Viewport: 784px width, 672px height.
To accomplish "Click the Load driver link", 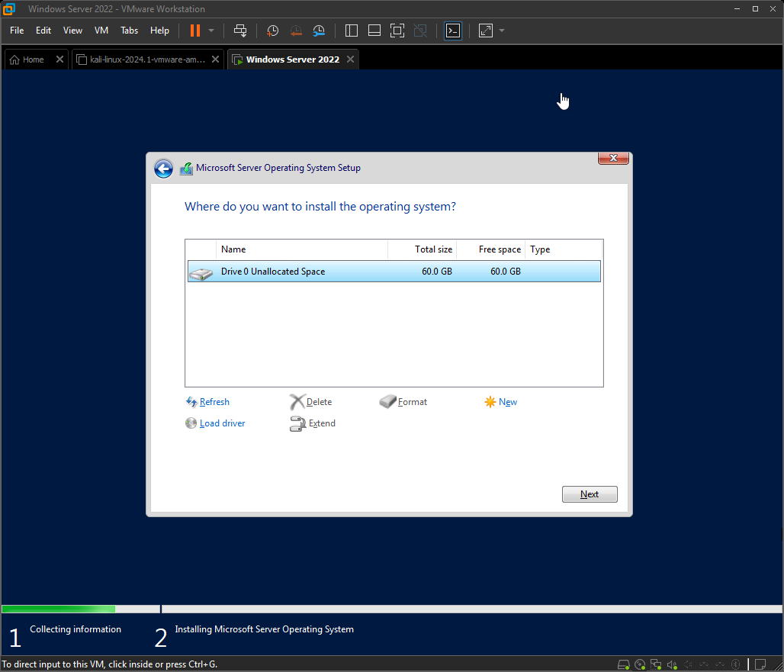I will click(223, 423).
